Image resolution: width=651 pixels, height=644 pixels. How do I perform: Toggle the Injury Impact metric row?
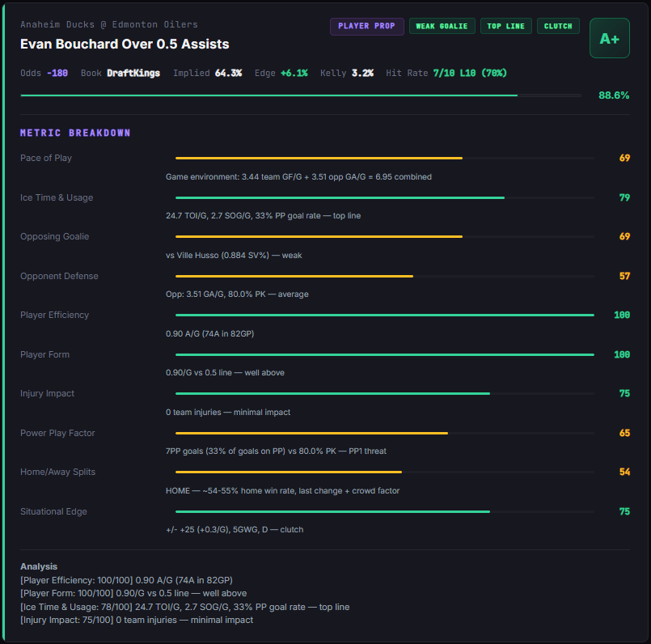click(48, 393)
